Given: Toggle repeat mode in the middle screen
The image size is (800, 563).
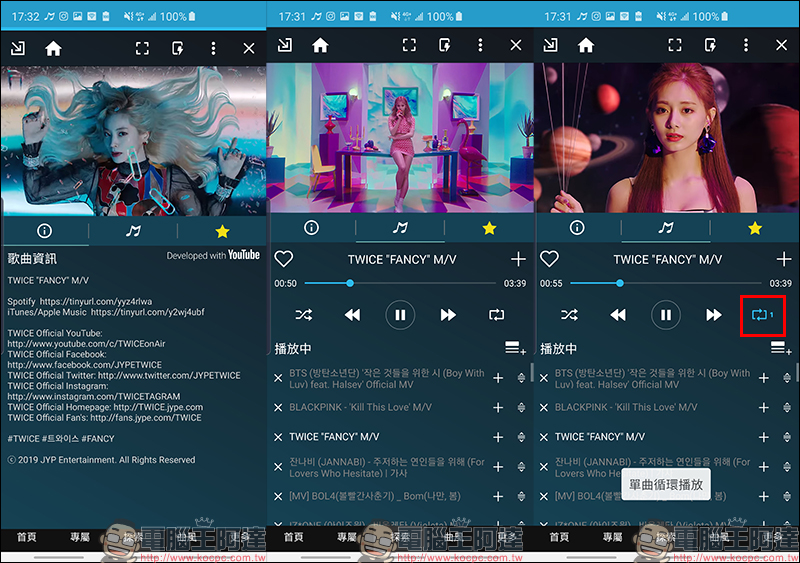Looking at the screenshot, I should (496, 315).
